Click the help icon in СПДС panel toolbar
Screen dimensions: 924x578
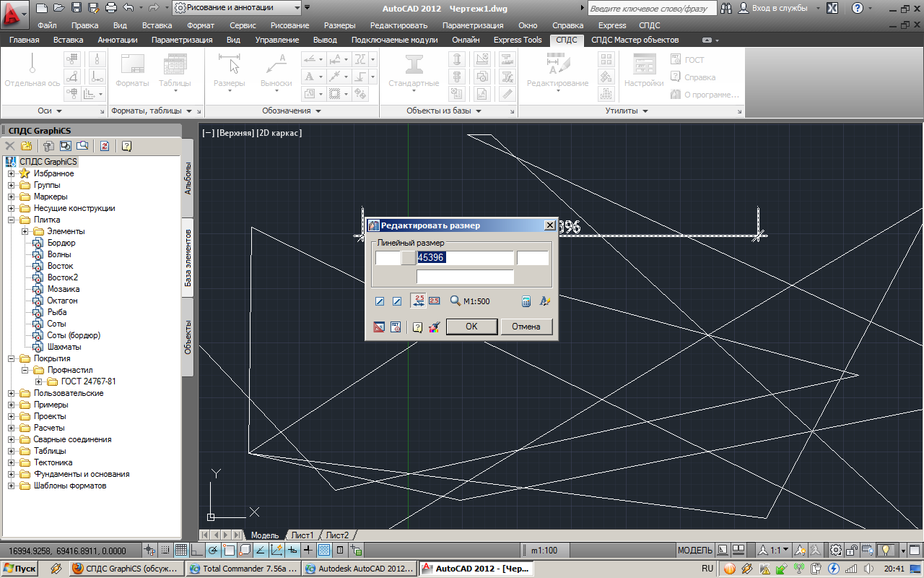pos(127,146)
